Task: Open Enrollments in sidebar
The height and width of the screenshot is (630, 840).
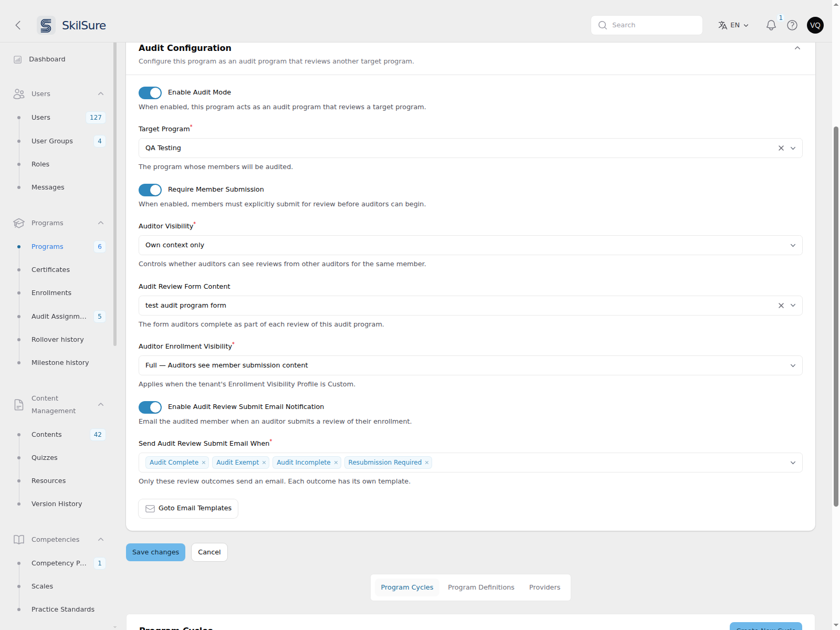Action: click(51, 293)
